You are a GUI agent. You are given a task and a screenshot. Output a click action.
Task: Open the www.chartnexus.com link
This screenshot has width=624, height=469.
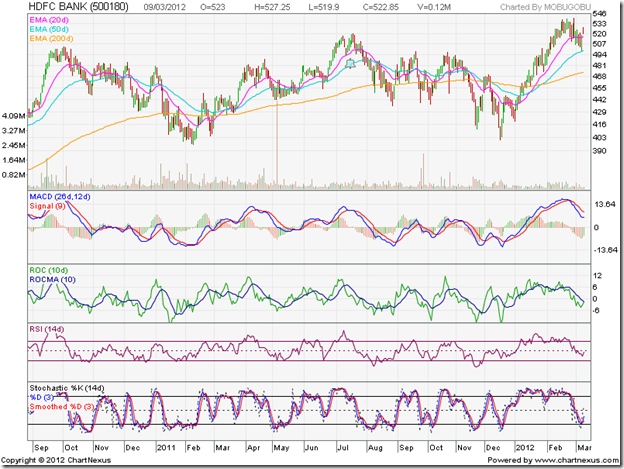576,460
